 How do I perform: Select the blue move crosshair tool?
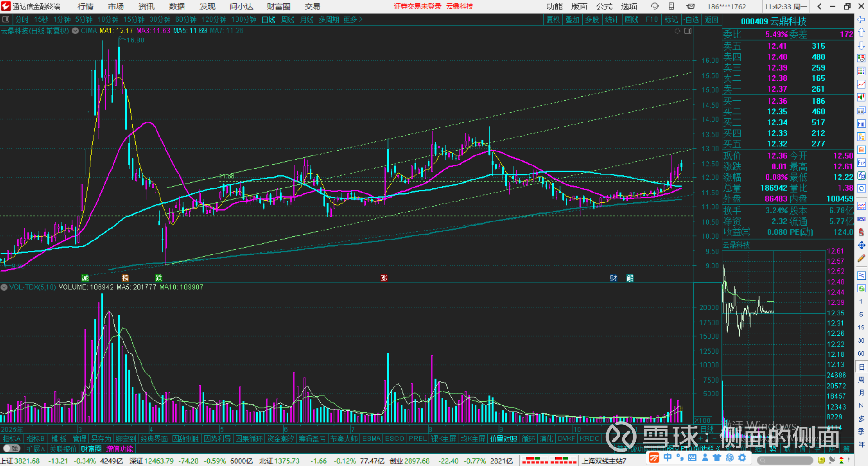[x=861, y=245]
